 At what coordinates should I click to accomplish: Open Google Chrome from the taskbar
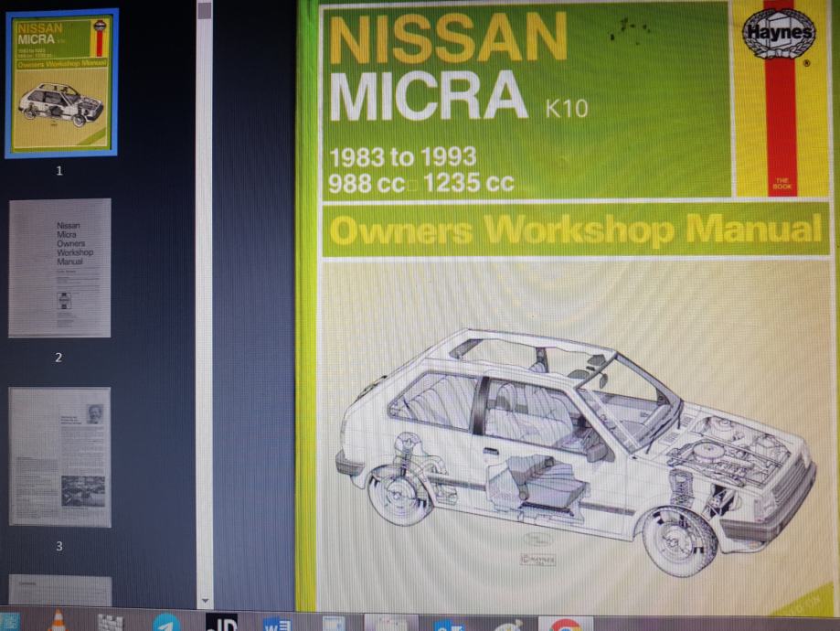tap(565, 624)
